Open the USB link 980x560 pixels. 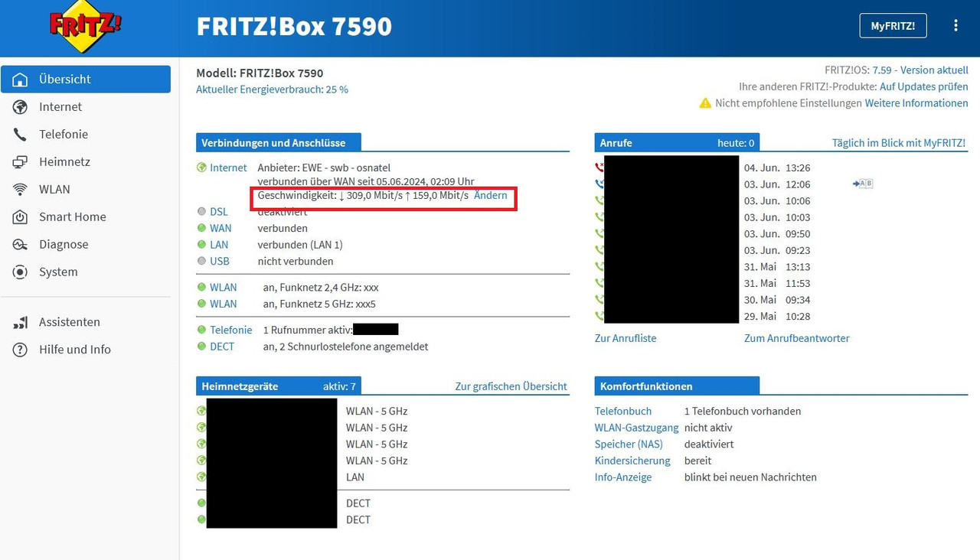click(x=220, y=261)
